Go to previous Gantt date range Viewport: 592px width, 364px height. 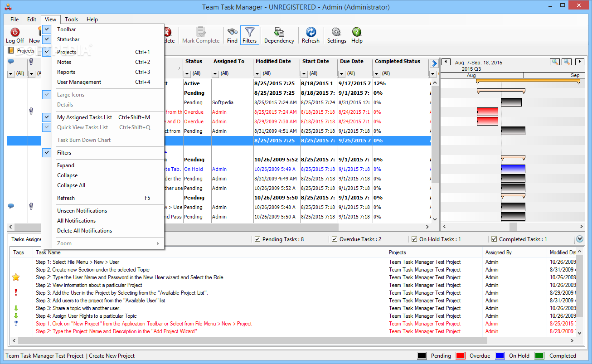(x=446, y=62)
